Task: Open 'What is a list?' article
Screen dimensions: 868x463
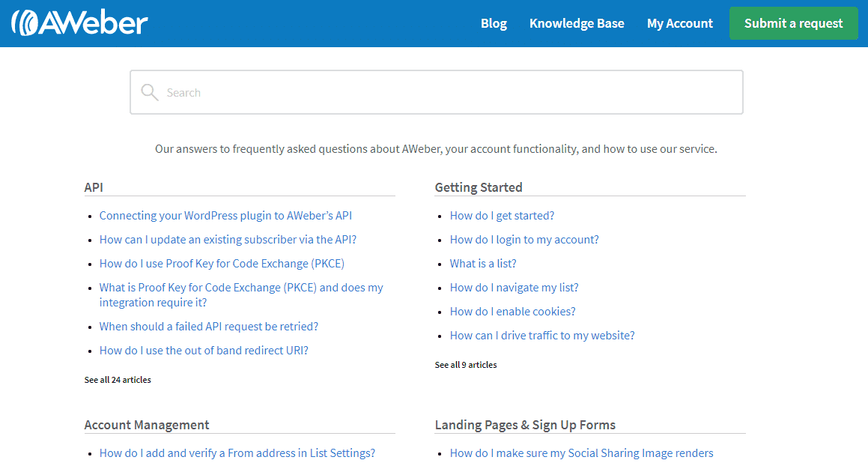Action: [x=482, y=263]
